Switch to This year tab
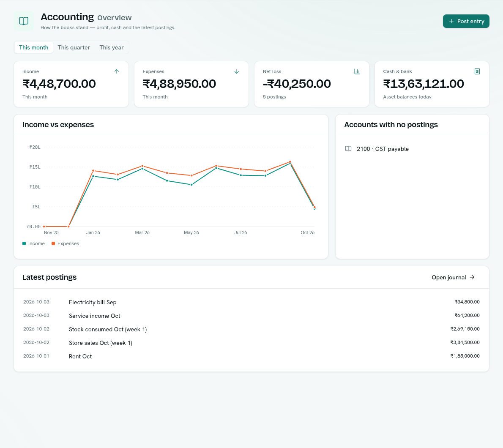Viewport: 503px width, 448px height. pos(111,47)
